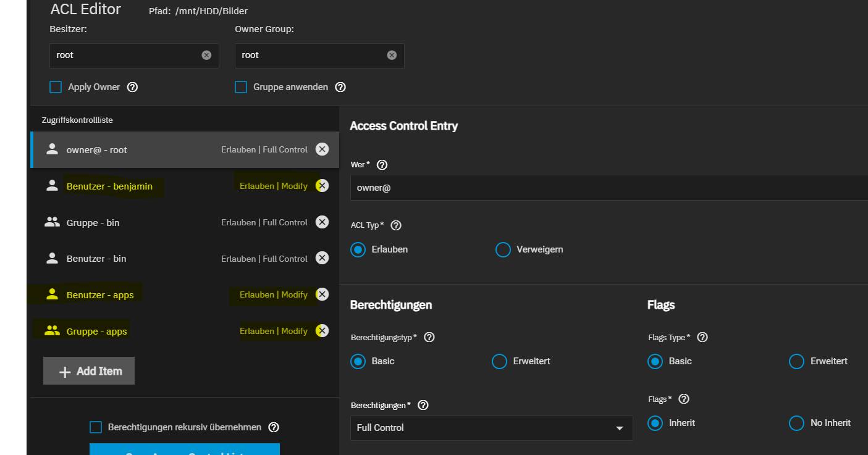Click the path text /mnt/HDD/Bilder
The image size is (868, 455).
pos(211,11)
